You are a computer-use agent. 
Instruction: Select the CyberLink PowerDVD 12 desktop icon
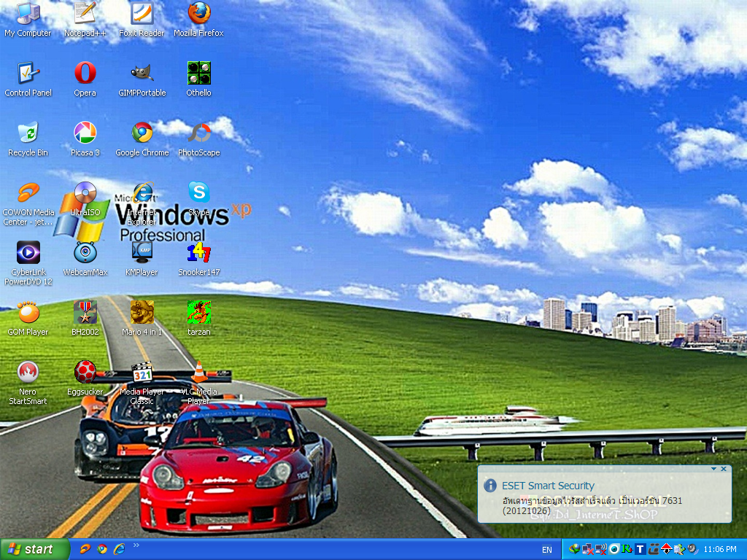[x=28, y=263]
